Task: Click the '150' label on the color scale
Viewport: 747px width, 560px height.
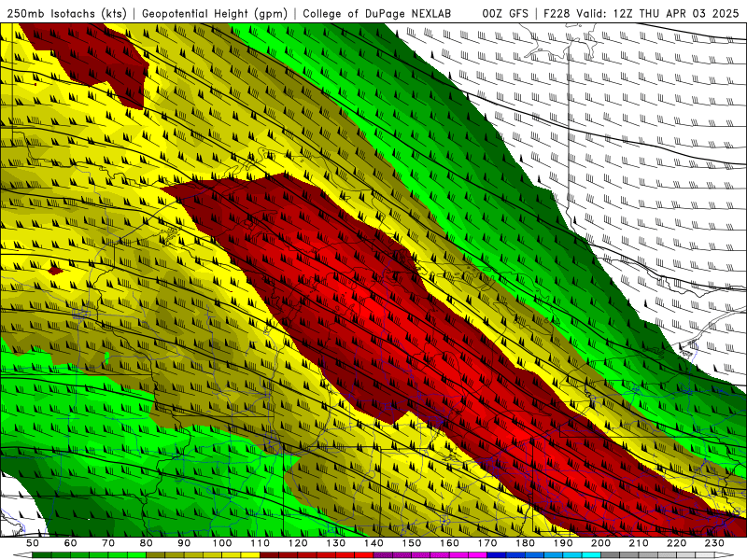Action: [411, 543]
